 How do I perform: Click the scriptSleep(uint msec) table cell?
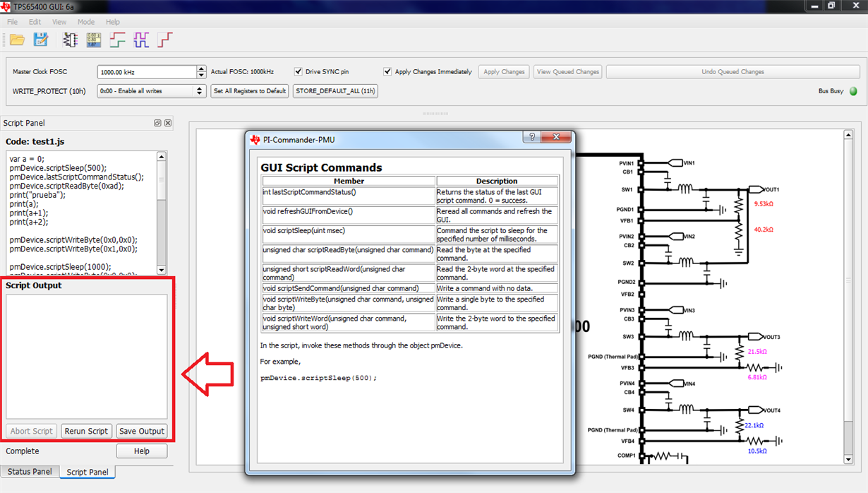click(349, 234)
